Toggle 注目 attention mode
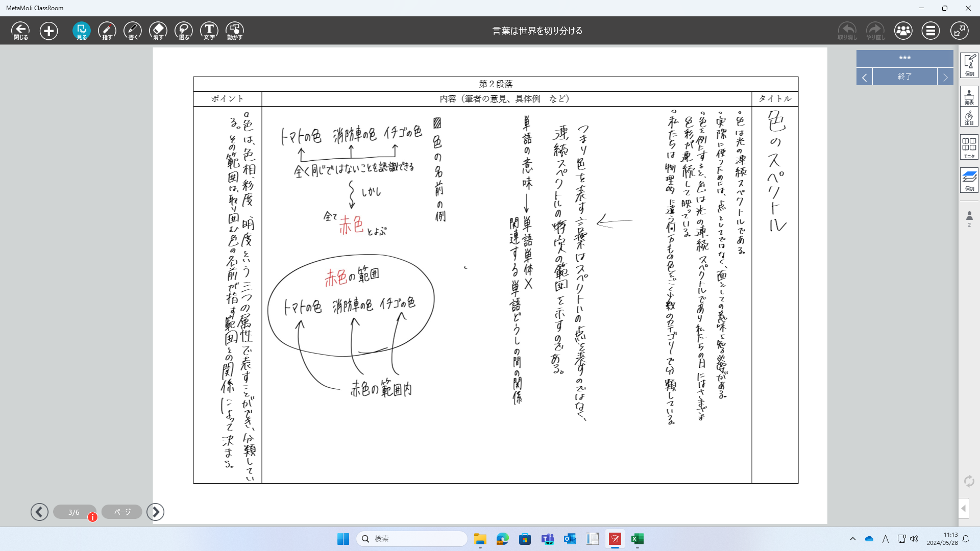Viewport: 980px width, 551px height. (x=969, y=117)
